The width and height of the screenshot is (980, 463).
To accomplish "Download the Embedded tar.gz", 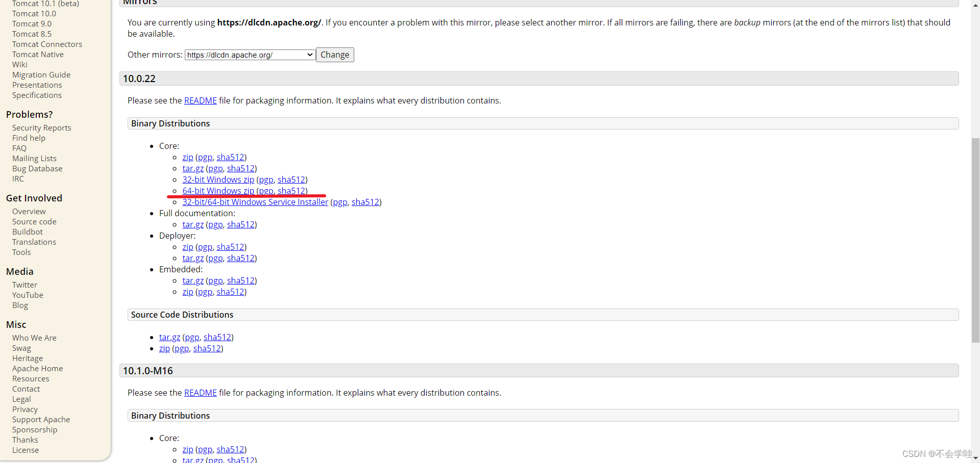I will point(193,280).
